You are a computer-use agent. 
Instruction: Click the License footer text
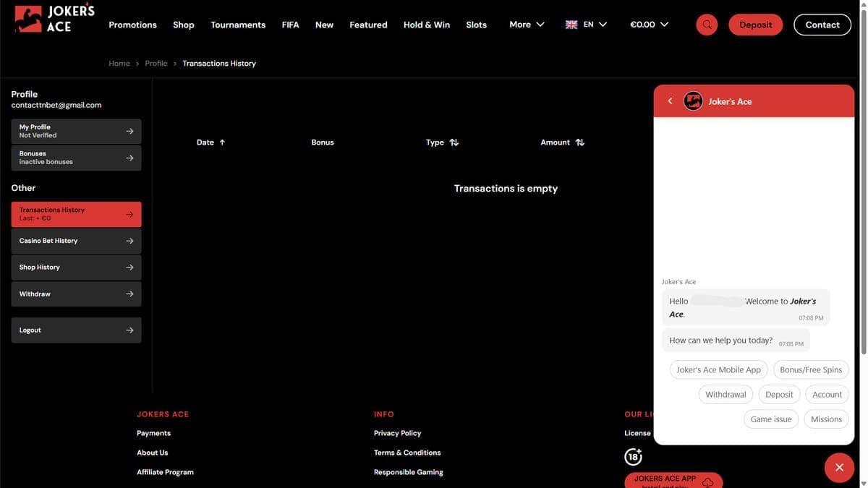[x=637, y=433]
